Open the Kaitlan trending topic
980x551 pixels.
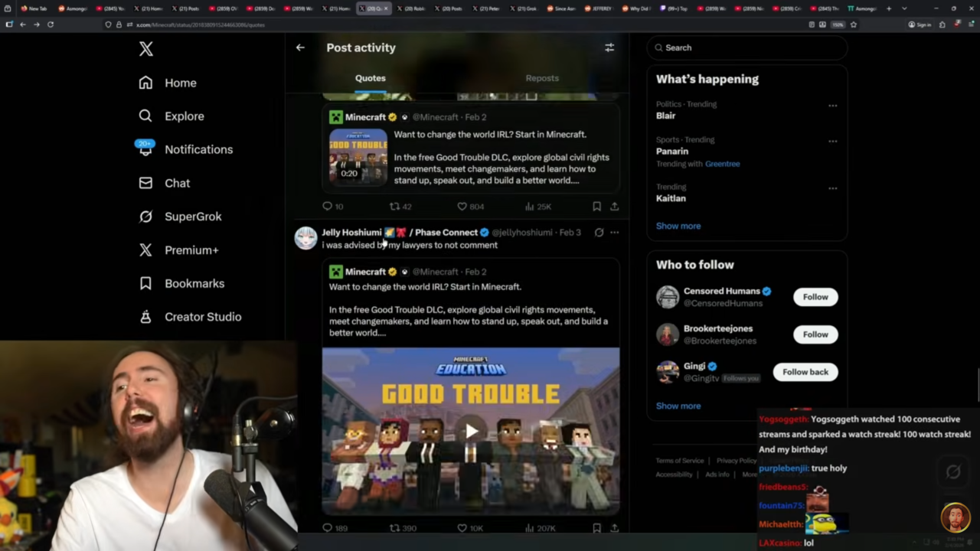[671, 198]
